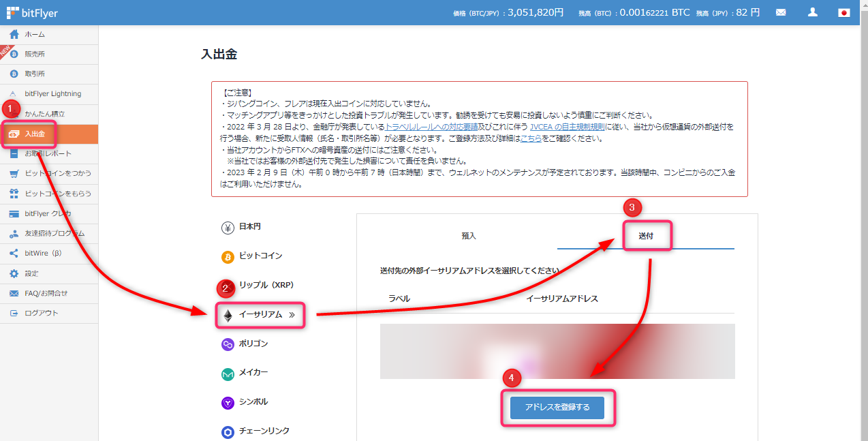Select メイカー in currency list

point(253,374)
